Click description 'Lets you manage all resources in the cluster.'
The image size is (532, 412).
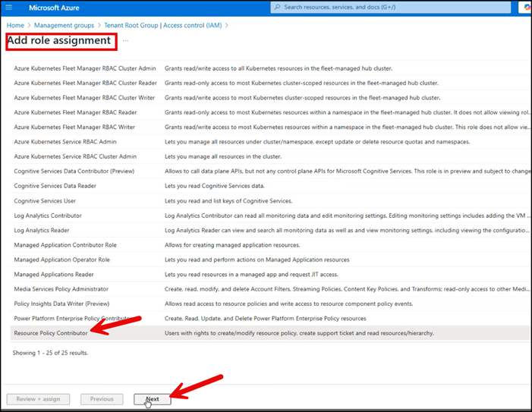click(x=223, y=156)
